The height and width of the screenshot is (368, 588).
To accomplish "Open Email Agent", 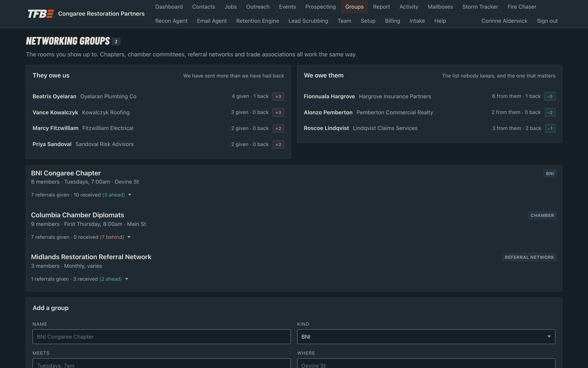I will click(212, 21).
